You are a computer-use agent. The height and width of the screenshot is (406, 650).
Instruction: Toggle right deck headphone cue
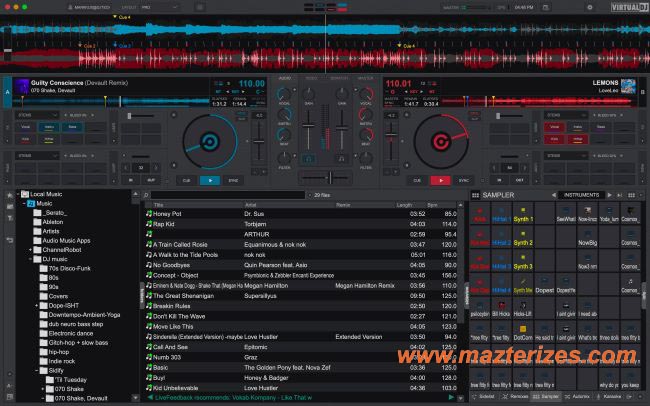point(342,158)
